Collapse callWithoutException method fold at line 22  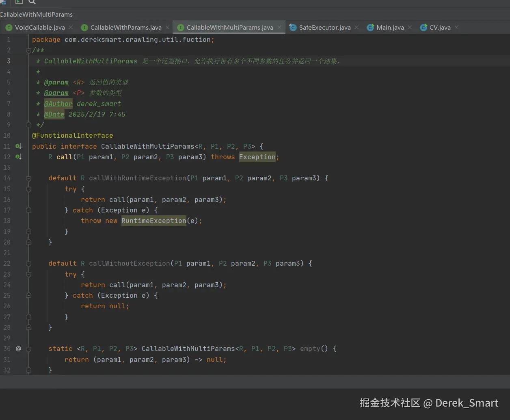click(x=28, y=264)
